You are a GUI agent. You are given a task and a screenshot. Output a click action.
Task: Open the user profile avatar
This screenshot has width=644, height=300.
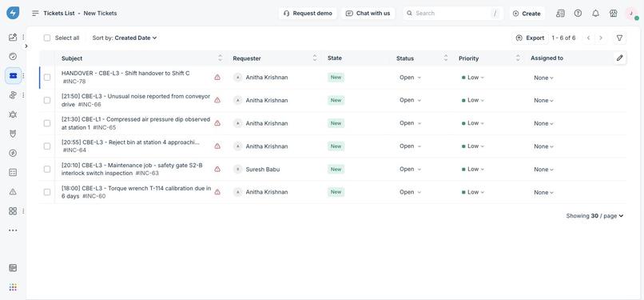631,14
